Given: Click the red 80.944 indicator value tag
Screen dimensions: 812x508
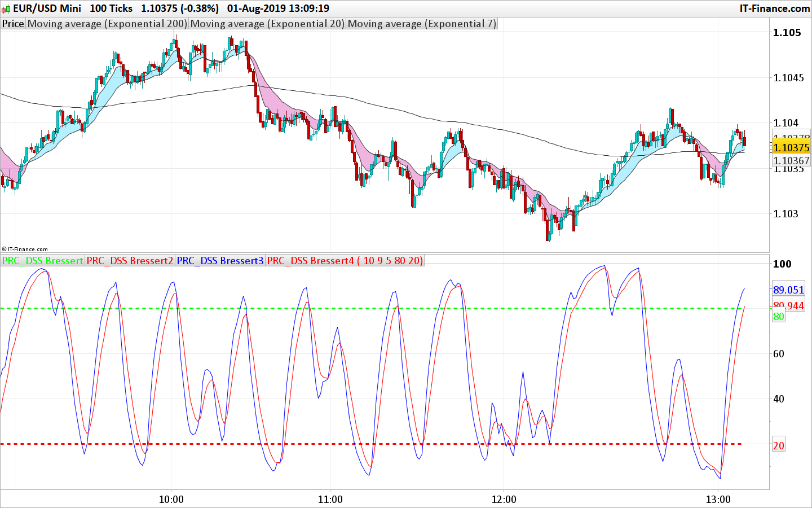Looking at the screenshot, I should [788, 305].
